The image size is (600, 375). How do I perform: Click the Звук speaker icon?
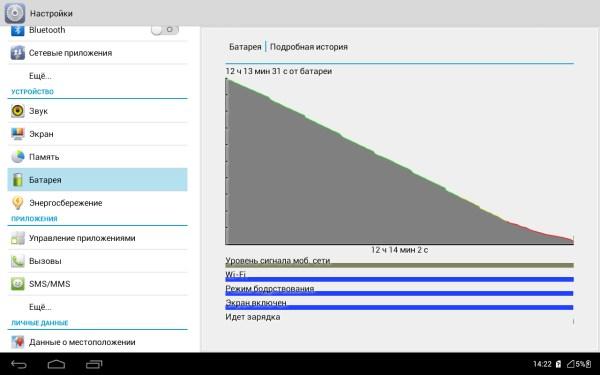(x=18, y=111)
